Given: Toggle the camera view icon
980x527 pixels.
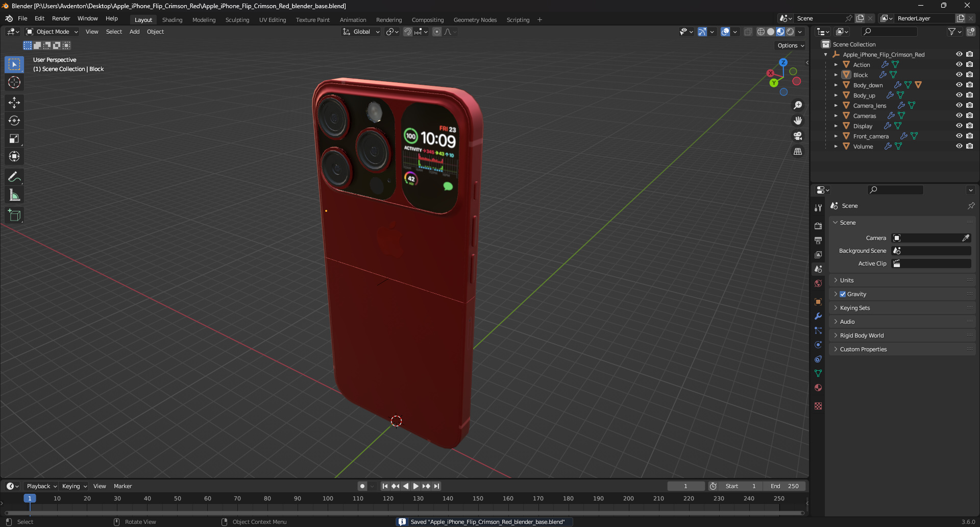Looking at the screenshot, I should pyautogui.click(x=797, y=136).
